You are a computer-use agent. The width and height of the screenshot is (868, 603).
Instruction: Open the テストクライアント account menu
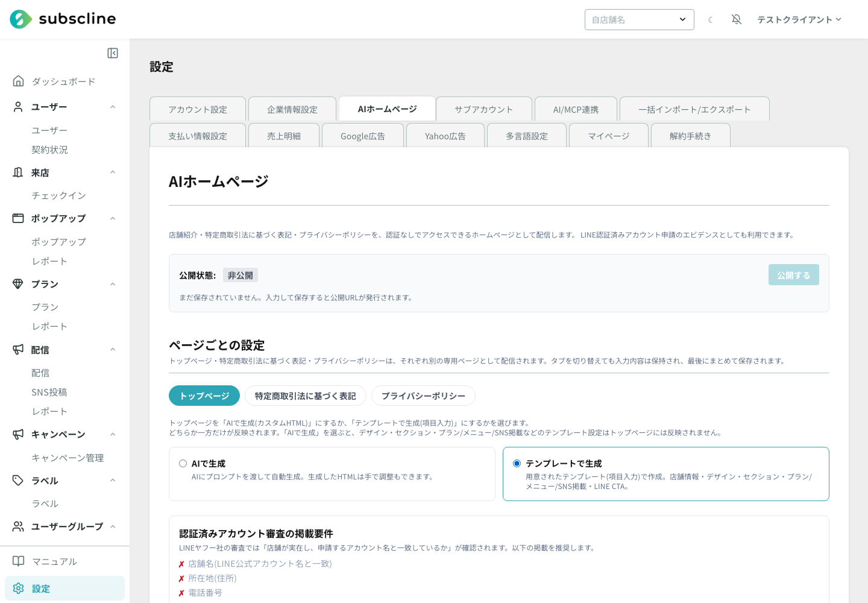[799, 20]
